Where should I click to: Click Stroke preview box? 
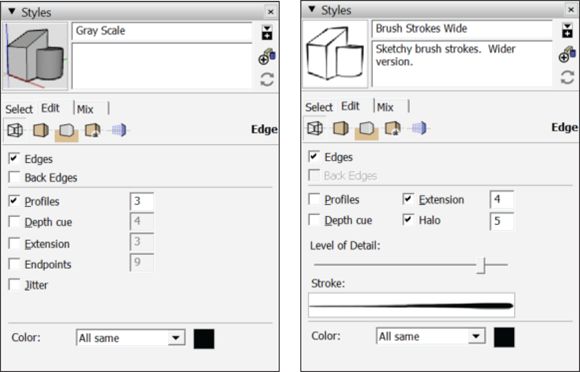click(x=411, y=305)
